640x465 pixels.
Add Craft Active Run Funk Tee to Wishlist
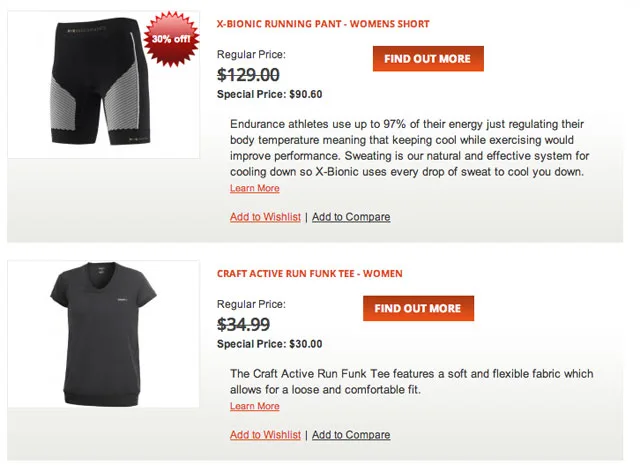tap(265, 435)
